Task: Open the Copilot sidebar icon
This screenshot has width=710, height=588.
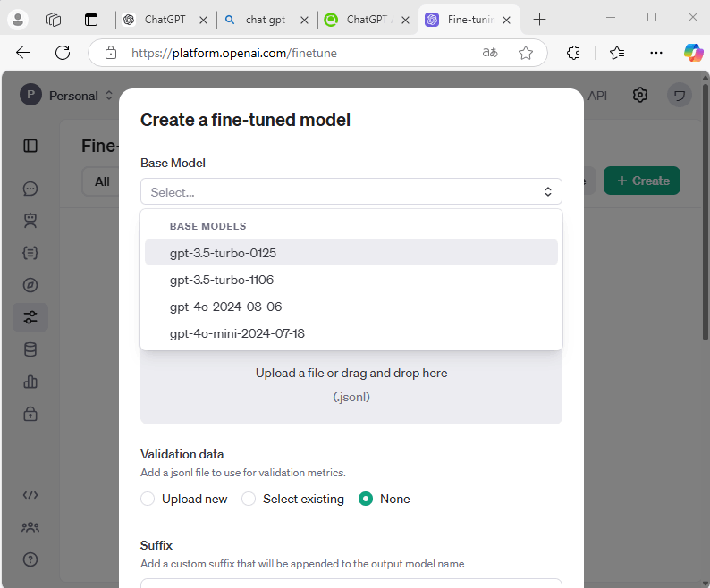Action: pos(694,53)
